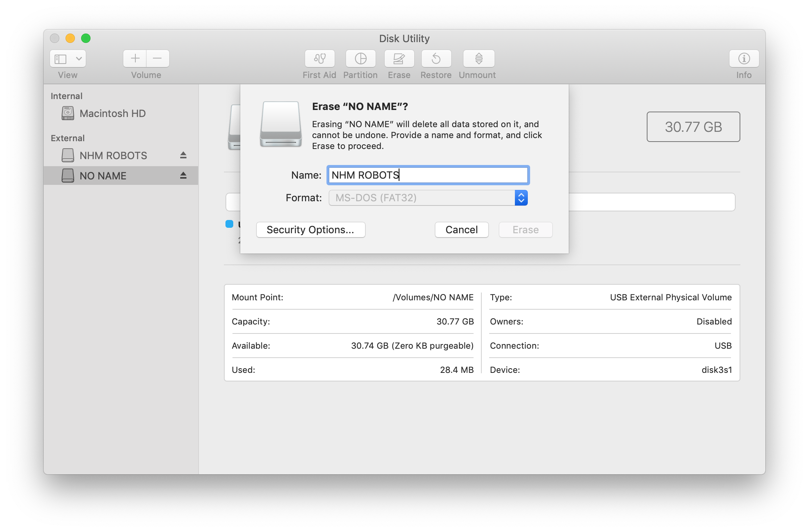Select Macintosh HD in sidebar
Screen dimensions: 809x532
112,112
